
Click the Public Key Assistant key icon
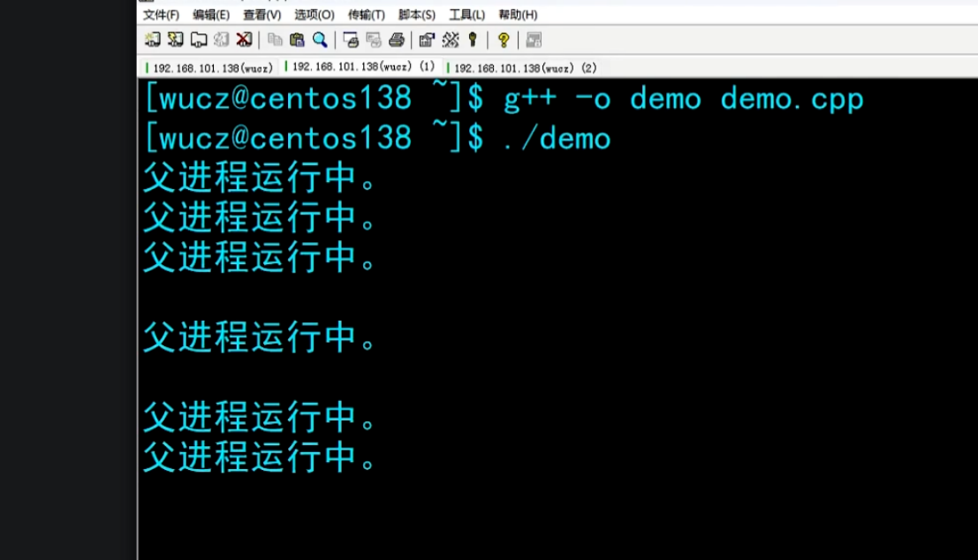click(473, 40)
